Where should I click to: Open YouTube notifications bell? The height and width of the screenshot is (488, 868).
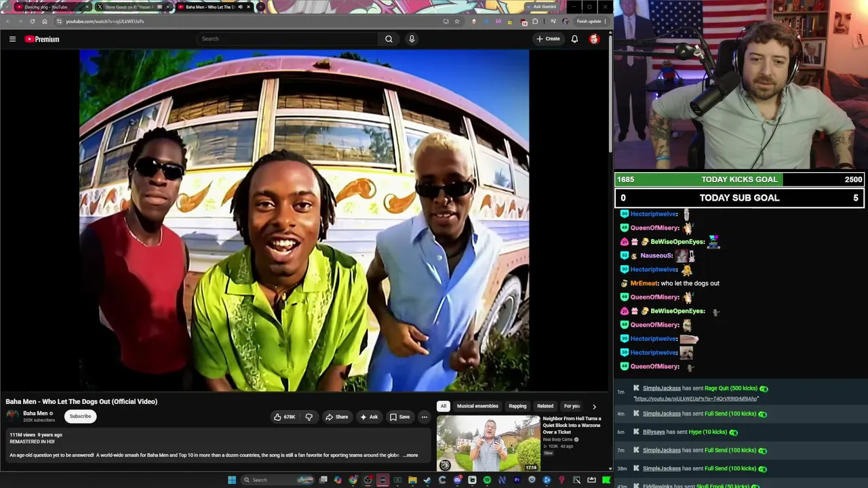574,39
